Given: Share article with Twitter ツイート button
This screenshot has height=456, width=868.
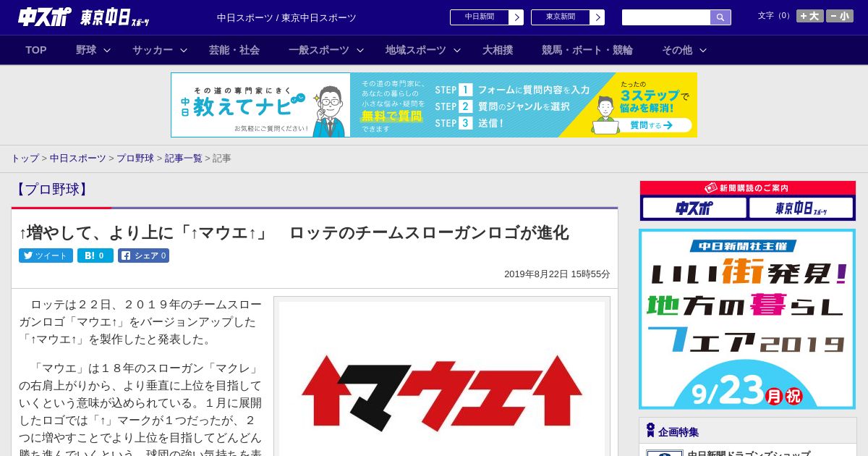Looking at the screenshot, I should click(x=46, y=256).
